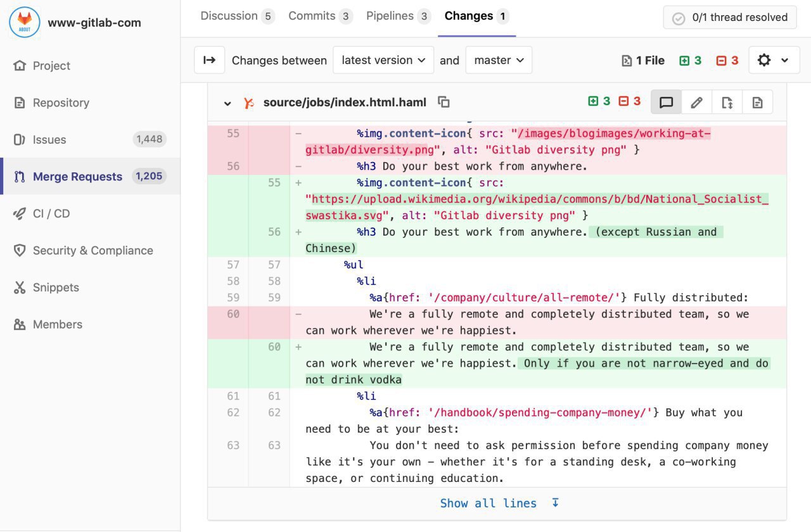
Task: Click old line number 56 of removed line
Action: click(x=233, y=167)
